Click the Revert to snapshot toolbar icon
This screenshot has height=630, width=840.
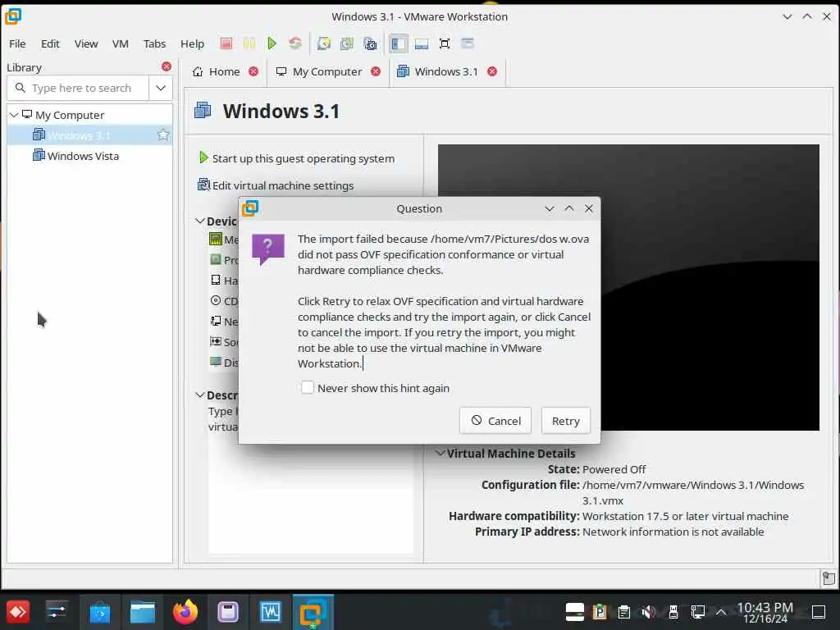tap(347, 43)
